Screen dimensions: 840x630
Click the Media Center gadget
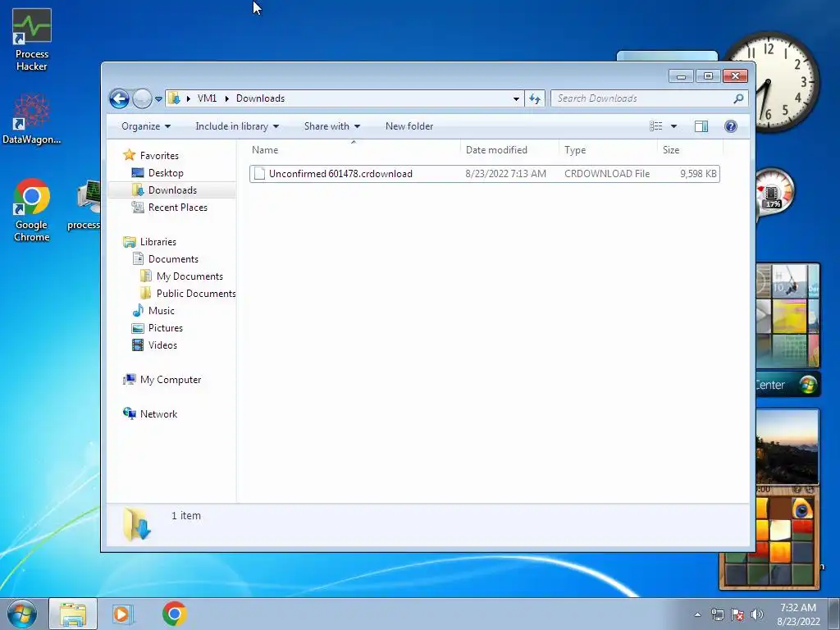pyautogui.click(x=787, y=330)
